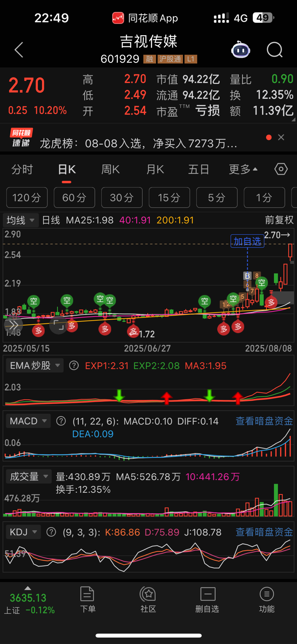Open KDJ help question mark icon

click(51, 532)
